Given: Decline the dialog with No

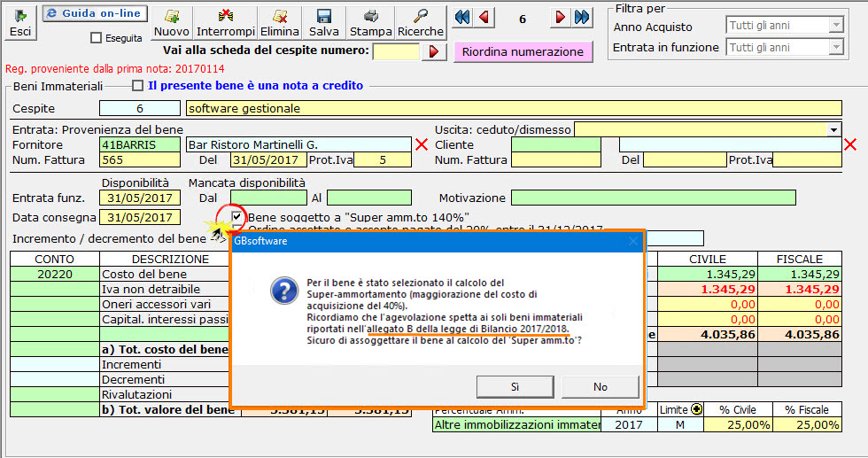Looking at the screenshot, I should point(601,386).
